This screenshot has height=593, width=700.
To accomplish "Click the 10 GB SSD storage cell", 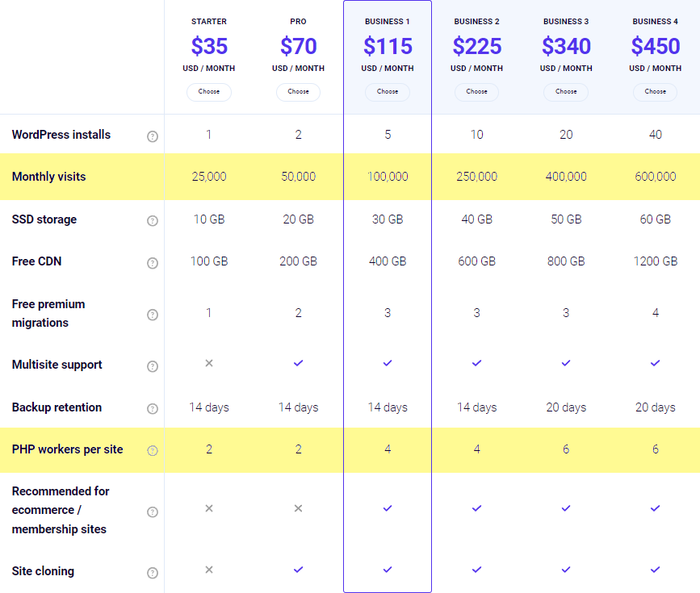I will point(209,219).
